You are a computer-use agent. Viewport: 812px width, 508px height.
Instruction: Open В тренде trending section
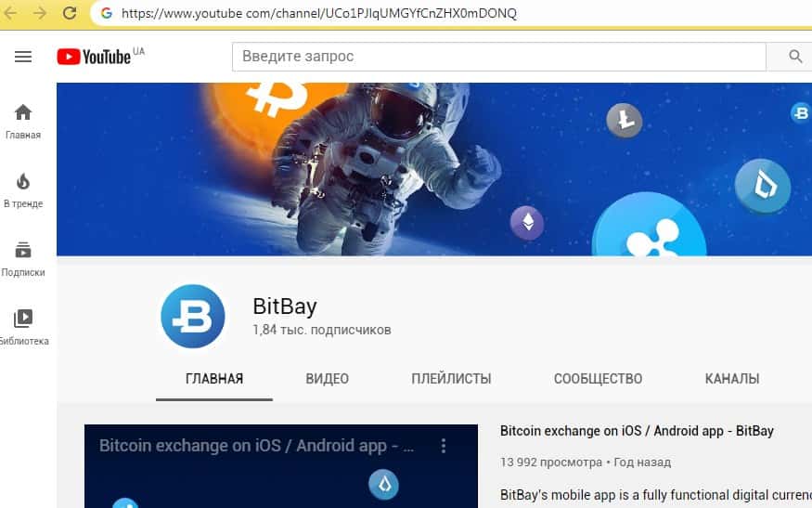[x=23, y=190]
